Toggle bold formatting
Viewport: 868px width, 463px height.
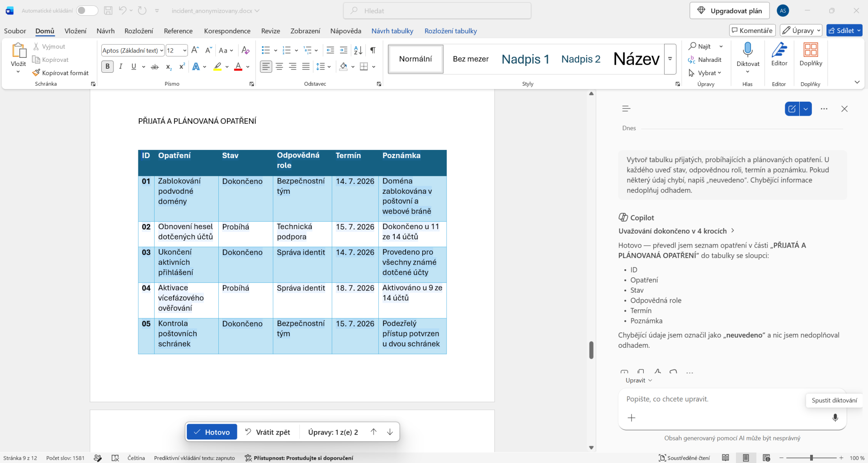pos(107,66)
